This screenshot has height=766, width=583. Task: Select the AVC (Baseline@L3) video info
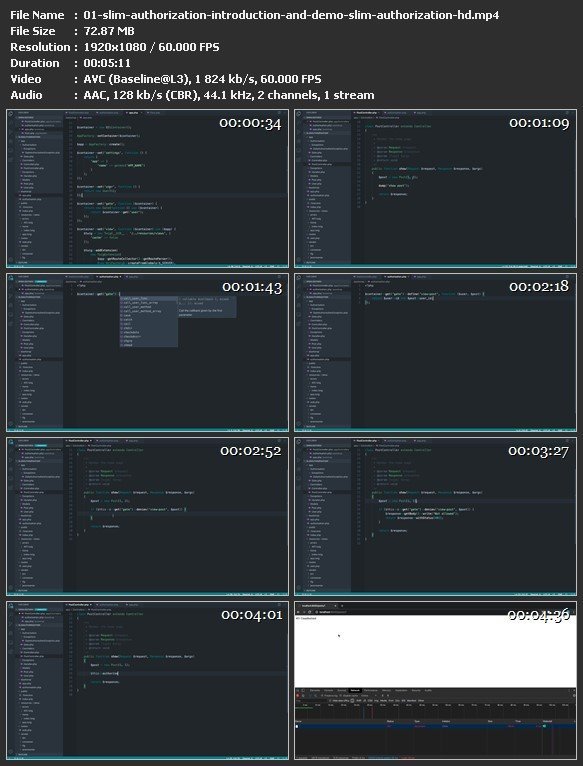pyautogui.click(x=202, y=79)
